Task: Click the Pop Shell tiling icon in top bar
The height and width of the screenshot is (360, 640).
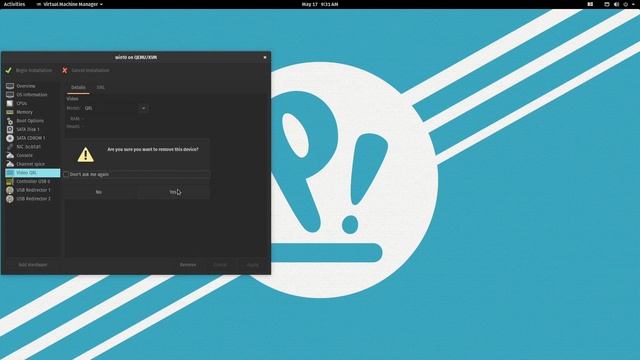Action: [590, 4]
